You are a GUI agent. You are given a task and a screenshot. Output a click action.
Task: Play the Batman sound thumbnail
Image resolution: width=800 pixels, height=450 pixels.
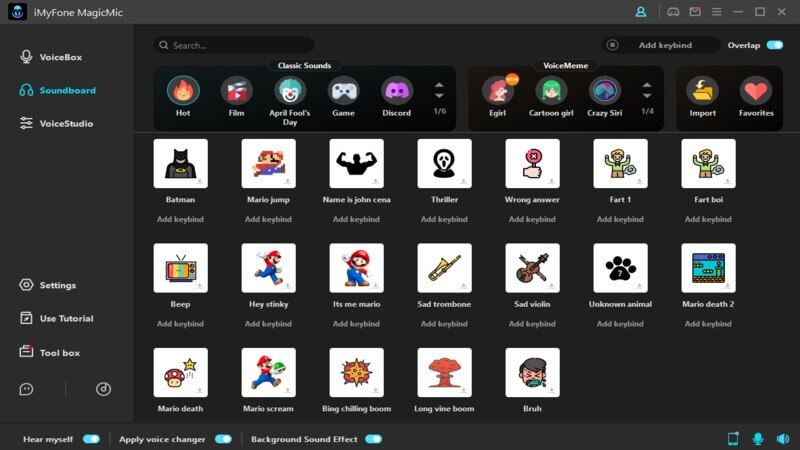point(181,163)
